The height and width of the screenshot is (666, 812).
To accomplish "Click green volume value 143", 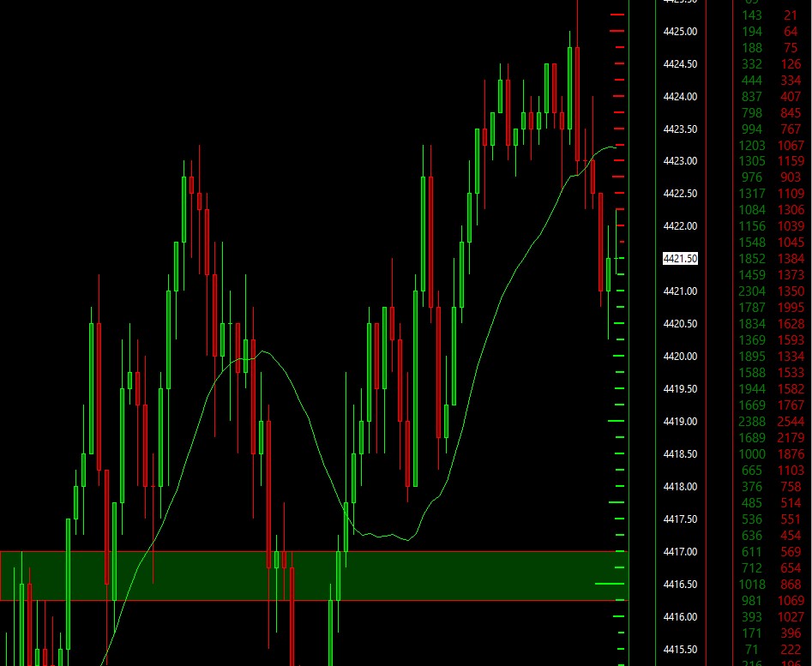I will click(x=752, y=15).
